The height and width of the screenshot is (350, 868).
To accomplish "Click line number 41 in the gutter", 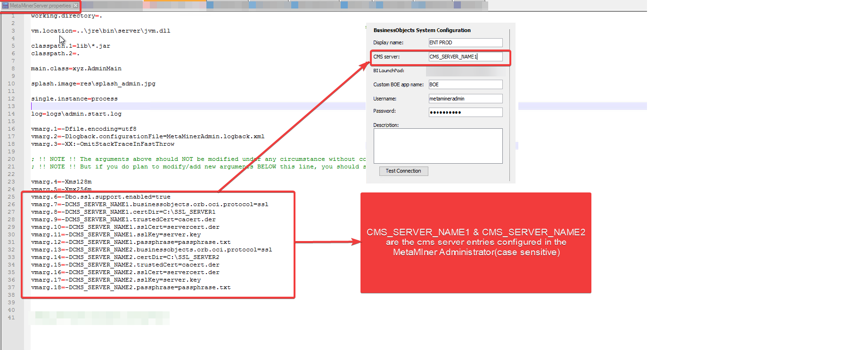I will click(11, 318).
